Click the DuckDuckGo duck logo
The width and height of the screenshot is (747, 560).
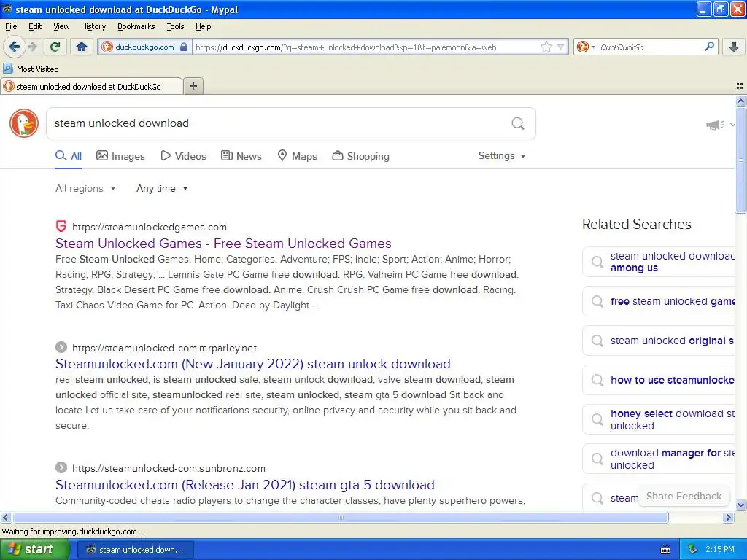click(x=24, y=123)
